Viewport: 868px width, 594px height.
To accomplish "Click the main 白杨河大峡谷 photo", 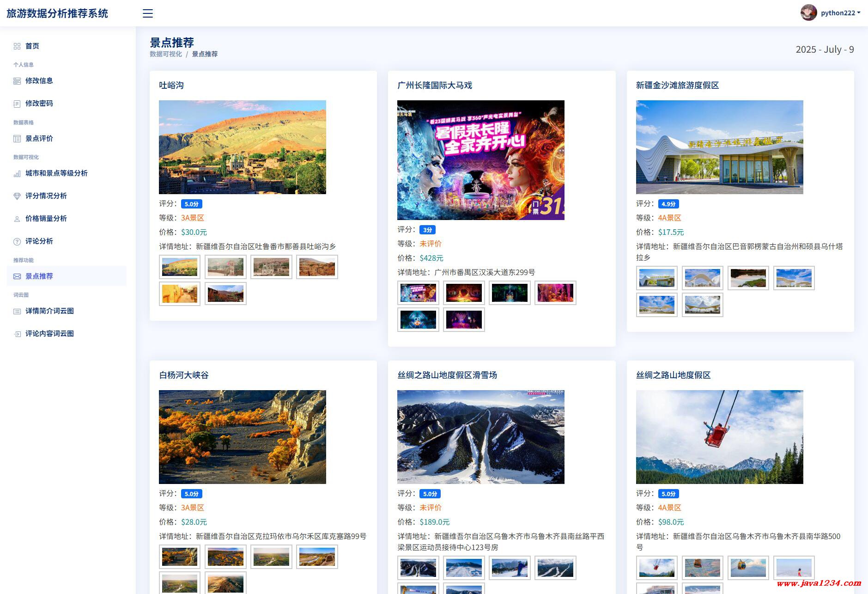I will pos(243,437).
